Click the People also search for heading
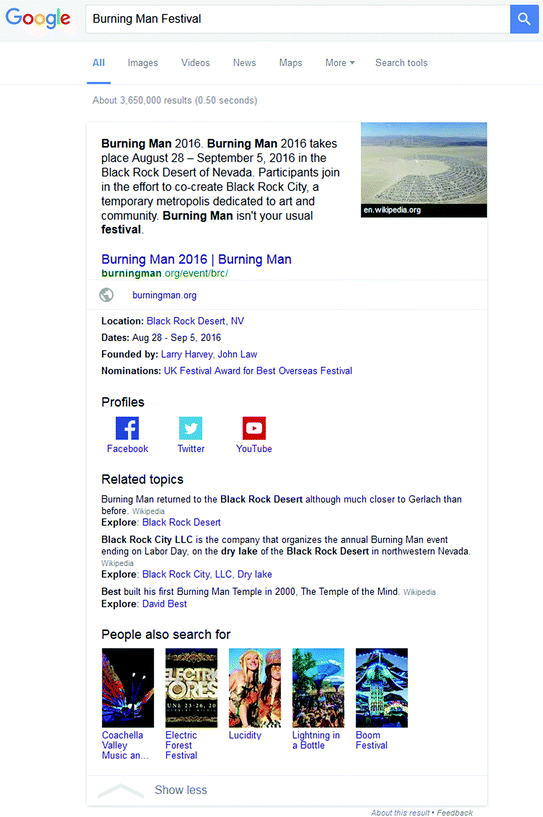Screen dimensions: 543x817 tap(166, 635)
